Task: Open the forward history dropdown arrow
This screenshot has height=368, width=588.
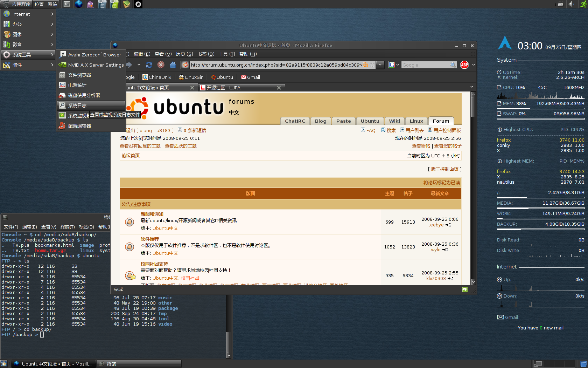Action: [139, 65]
